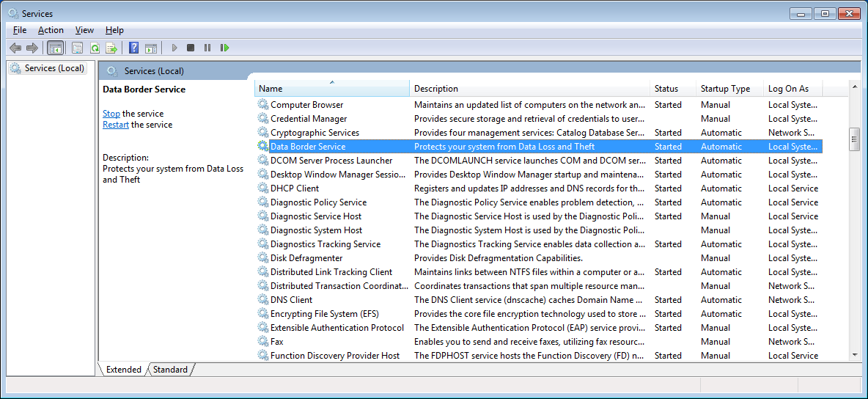The image size is (868, 399).
Task: Sort list by Status column header
Action: (x=666, y=89)
